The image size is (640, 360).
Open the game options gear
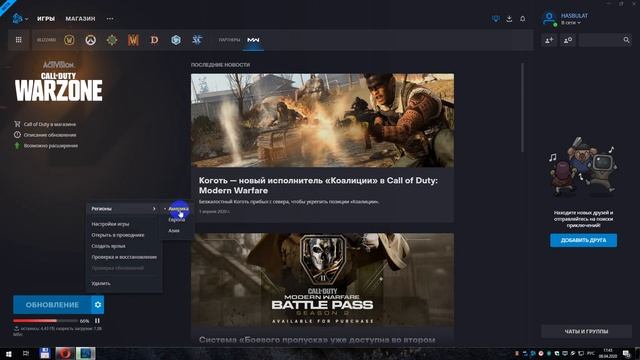(x=98, y=305)
